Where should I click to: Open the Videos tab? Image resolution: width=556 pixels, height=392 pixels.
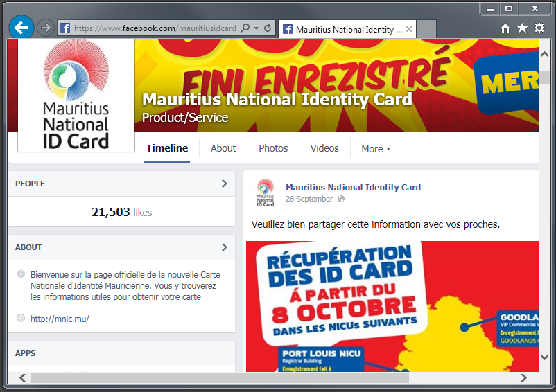point(324,148)
